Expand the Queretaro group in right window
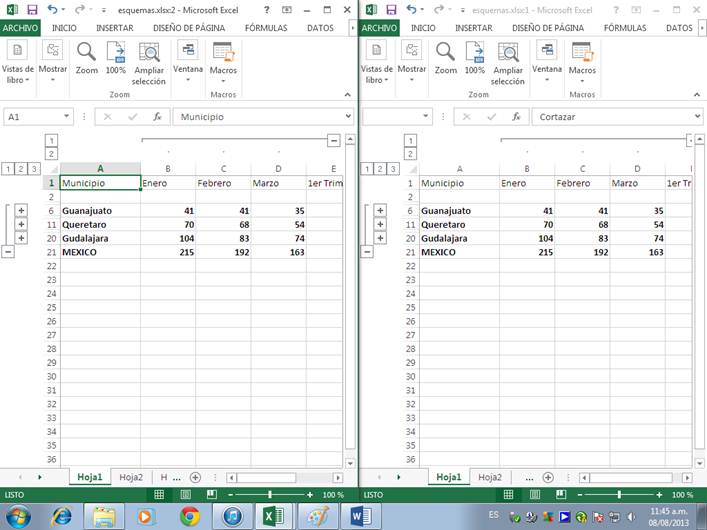 pos(381,225)
